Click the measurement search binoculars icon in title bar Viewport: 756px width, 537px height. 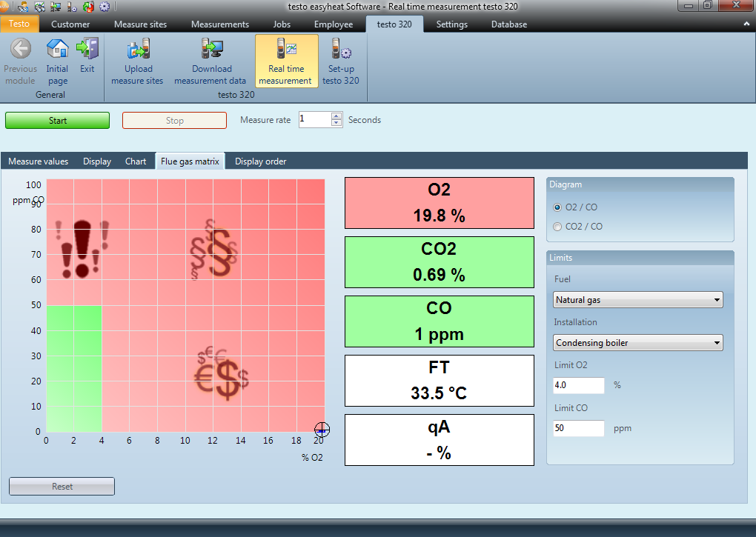pyautogui.click(x=39, y=7)
